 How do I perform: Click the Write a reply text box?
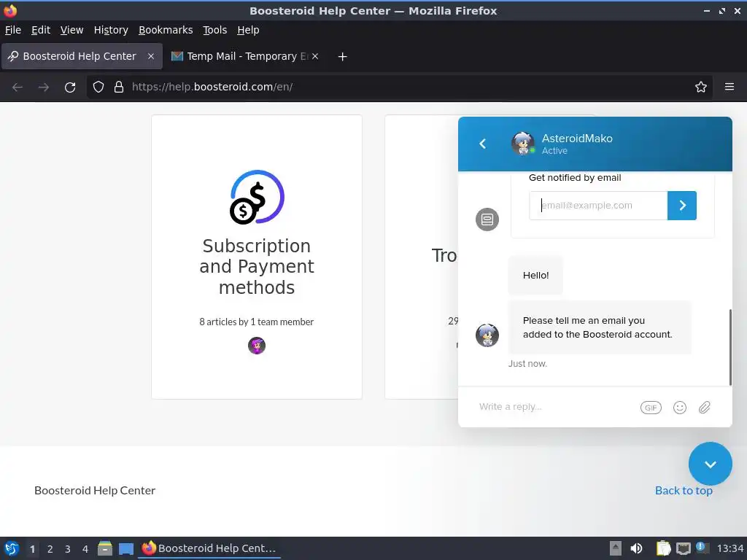[555, 407]
